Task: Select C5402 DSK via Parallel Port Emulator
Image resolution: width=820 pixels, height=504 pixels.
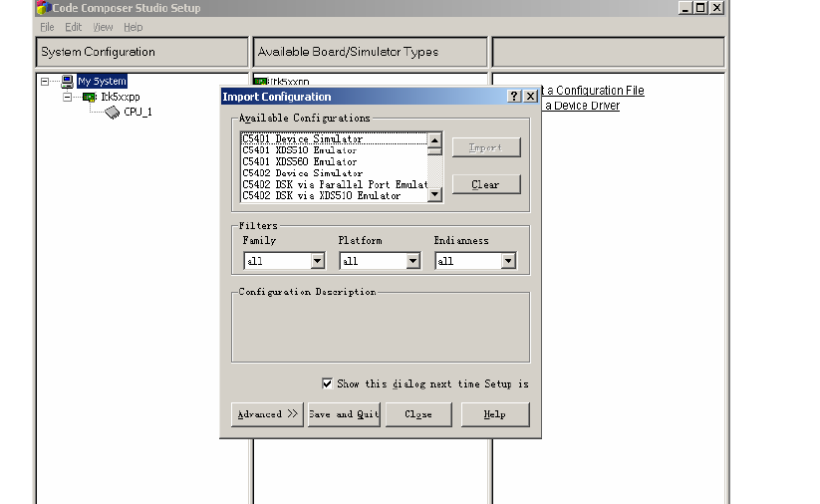Action: (x=334, y=184)
